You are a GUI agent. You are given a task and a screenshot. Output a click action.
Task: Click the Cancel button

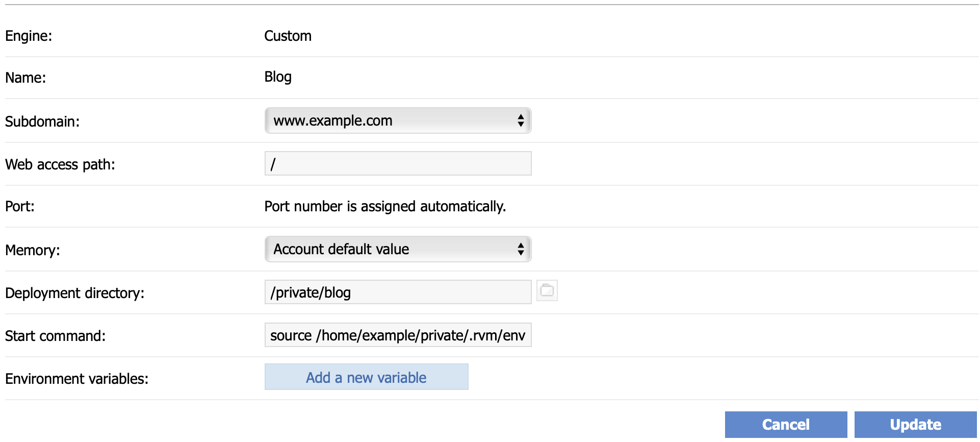tap(786, 425)
